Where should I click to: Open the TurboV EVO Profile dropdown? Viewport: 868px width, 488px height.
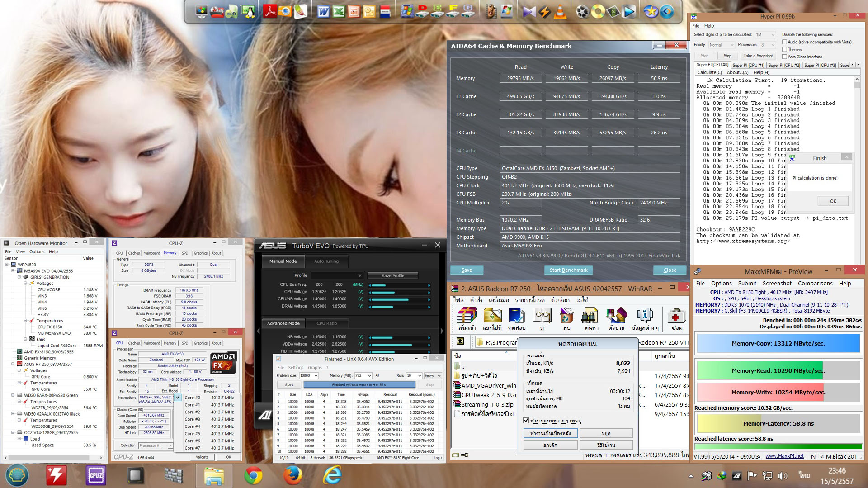pyautogui.click(x=337, y=275)
